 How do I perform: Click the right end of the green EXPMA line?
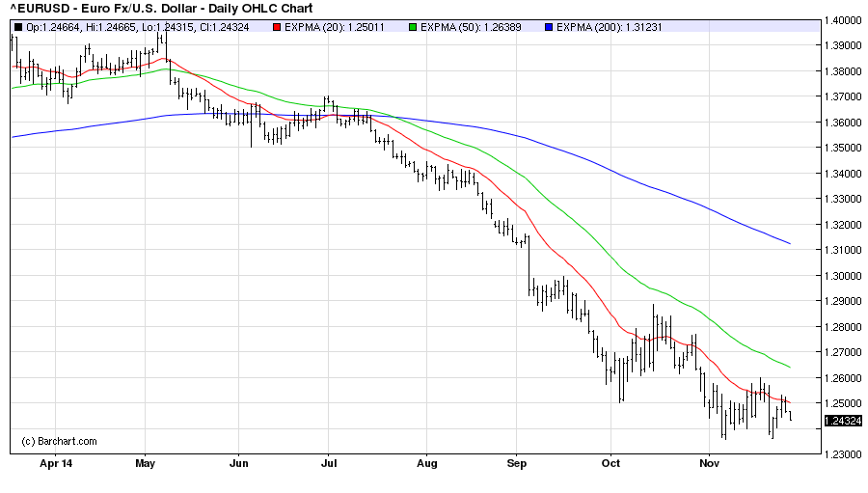click(790, 367)
